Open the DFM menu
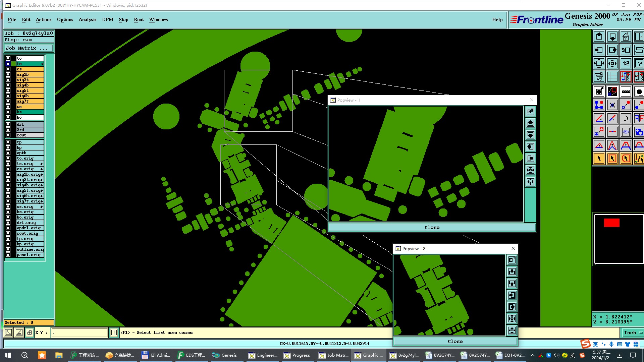This screenshot has height=362, width=644. [x=107, y=19]
